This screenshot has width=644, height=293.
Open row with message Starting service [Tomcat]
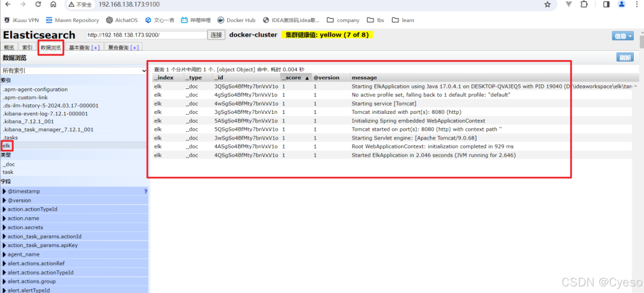pos(394,104)
